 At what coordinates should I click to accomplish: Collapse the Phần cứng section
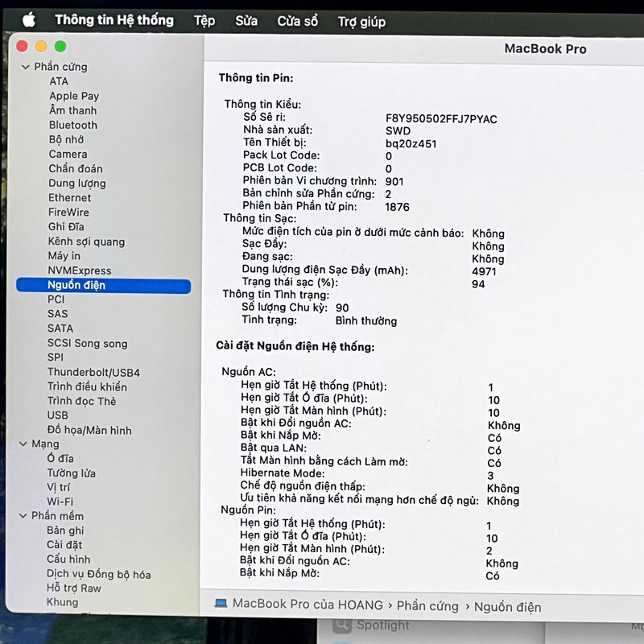click(23, 68)
